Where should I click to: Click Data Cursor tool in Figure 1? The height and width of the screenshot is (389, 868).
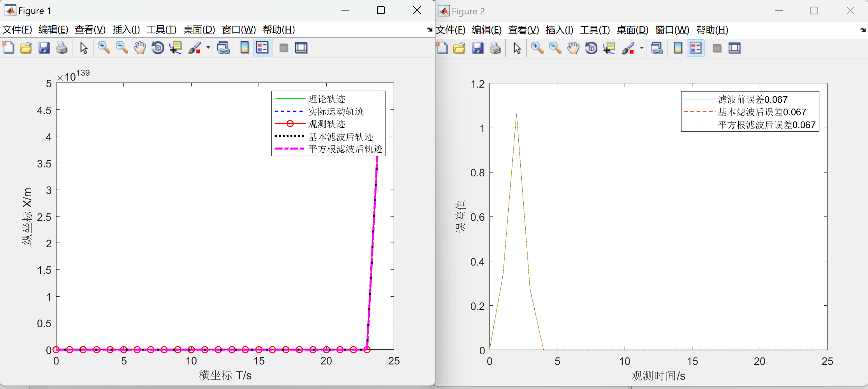(x=176, y=48)
